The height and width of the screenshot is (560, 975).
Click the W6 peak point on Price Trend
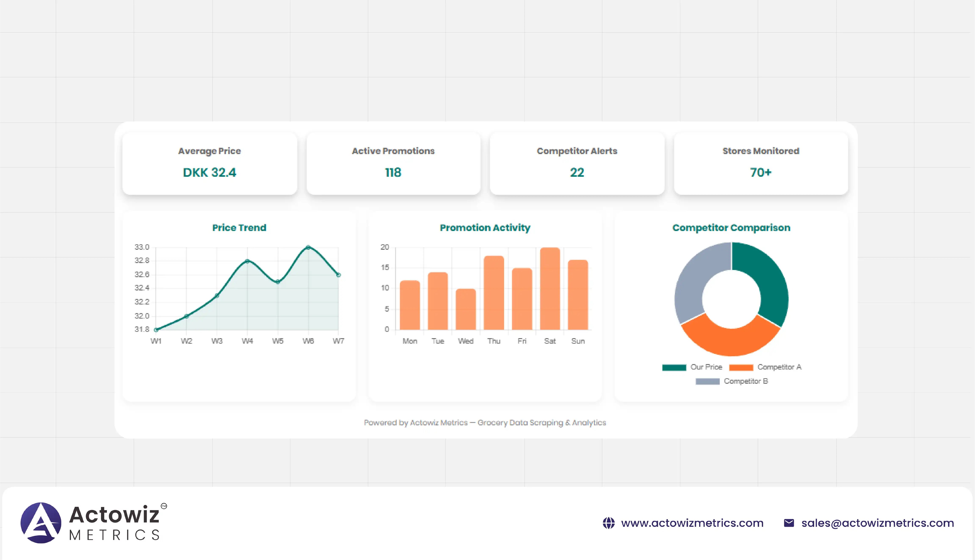click(x=308, y=247)
